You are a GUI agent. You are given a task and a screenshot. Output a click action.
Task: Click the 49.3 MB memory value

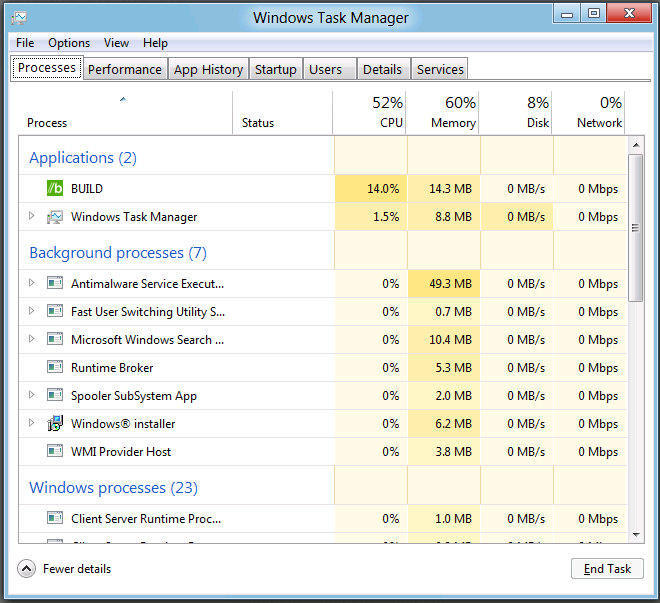pyautogui.click(x=450, y=284)
